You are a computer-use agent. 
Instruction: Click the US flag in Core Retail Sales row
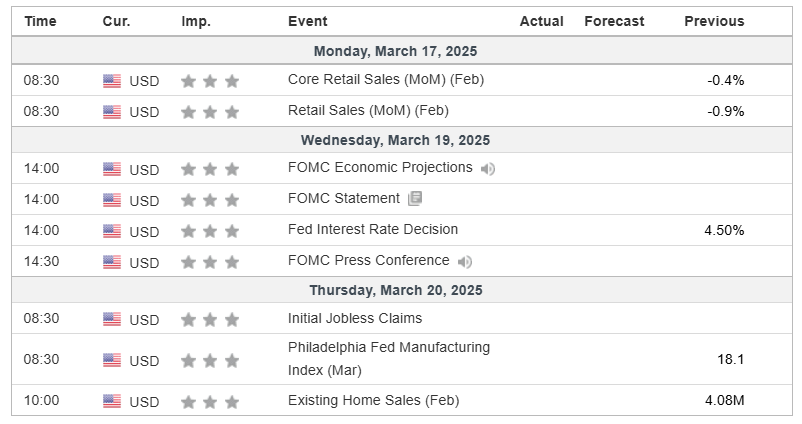(112, 81)
